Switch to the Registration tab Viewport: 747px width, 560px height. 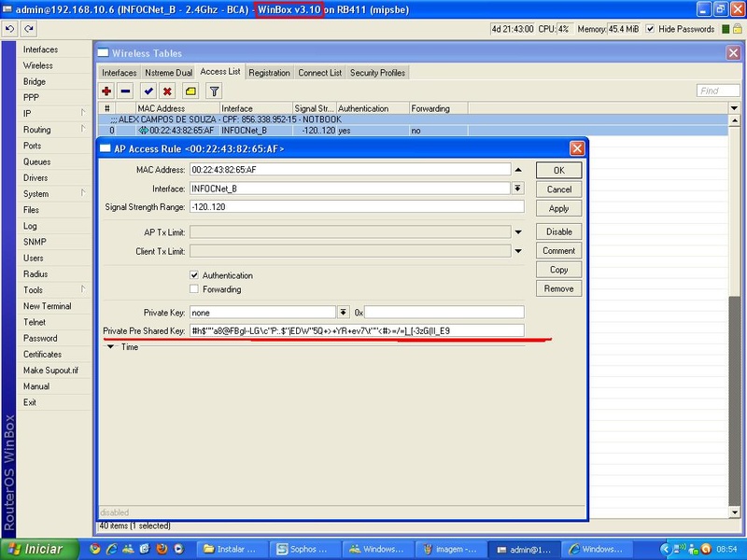[269, 73]
